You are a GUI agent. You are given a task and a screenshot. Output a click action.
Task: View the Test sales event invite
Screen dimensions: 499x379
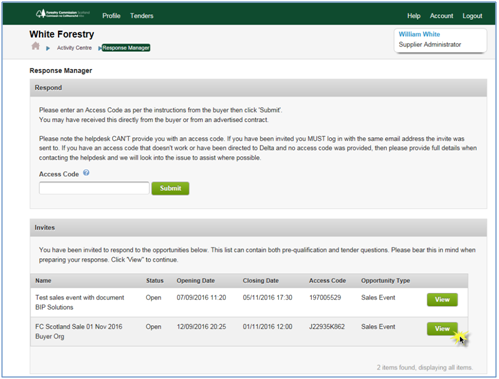coord(442,299)
